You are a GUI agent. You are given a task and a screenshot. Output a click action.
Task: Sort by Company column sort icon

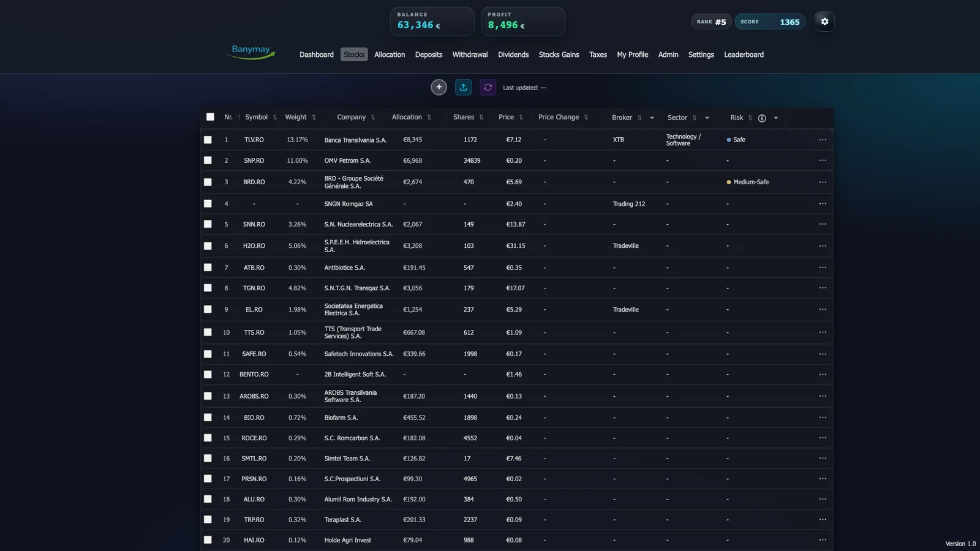click(372, 118)
